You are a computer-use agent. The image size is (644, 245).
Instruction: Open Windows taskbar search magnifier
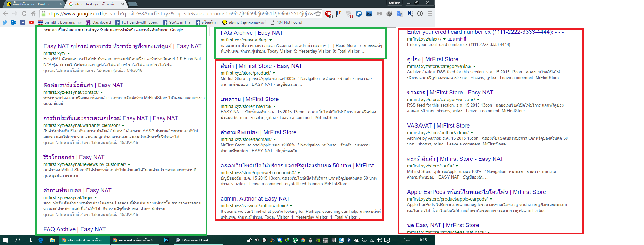click(17, 240)
